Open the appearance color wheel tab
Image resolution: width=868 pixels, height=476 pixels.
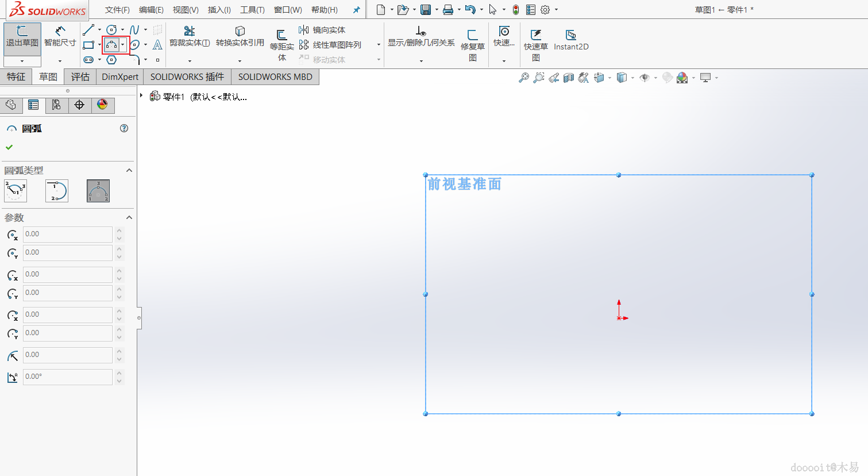click(x=102, y=105)
